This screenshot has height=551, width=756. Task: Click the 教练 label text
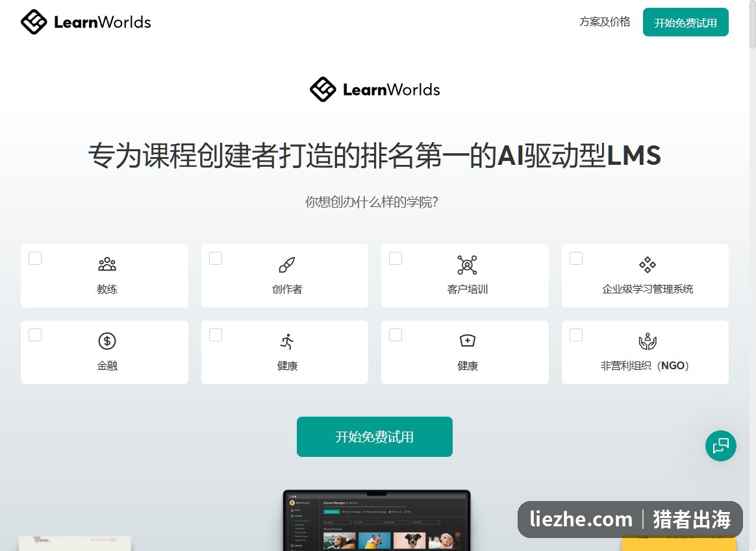(x=107, y=289)
